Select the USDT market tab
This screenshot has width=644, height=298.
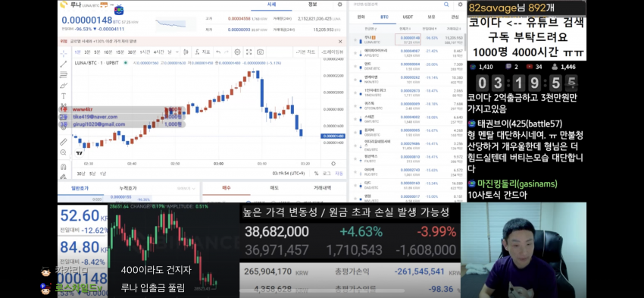coord(408,17)
